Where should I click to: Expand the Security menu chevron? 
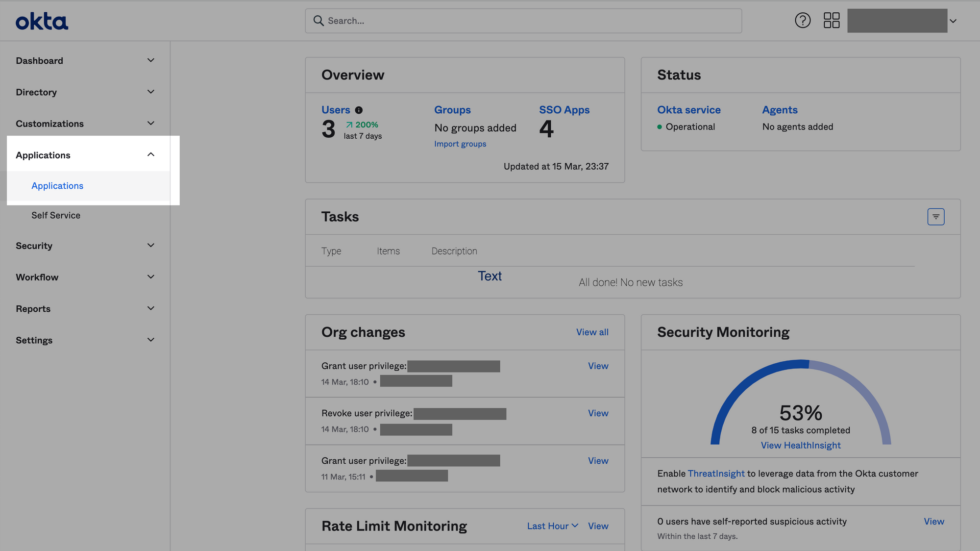(x=151, y=246)
